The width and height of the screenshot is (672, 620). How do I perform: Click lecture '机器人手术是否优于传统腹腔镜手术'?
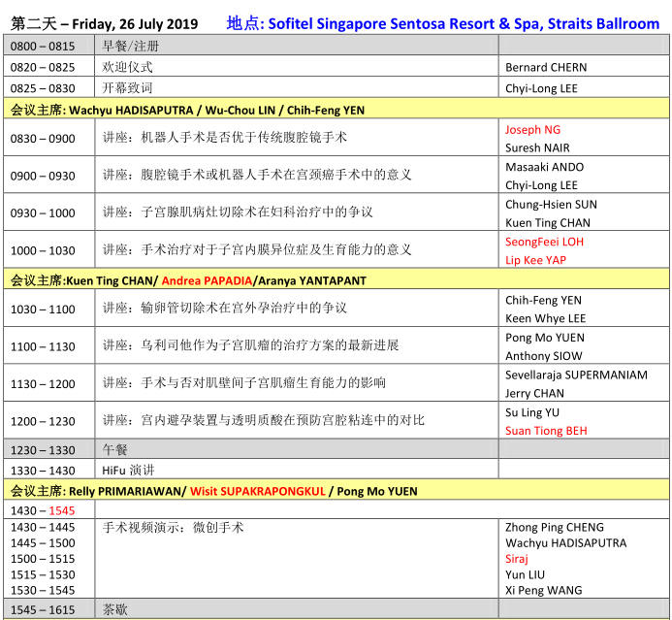click(243, 137)
